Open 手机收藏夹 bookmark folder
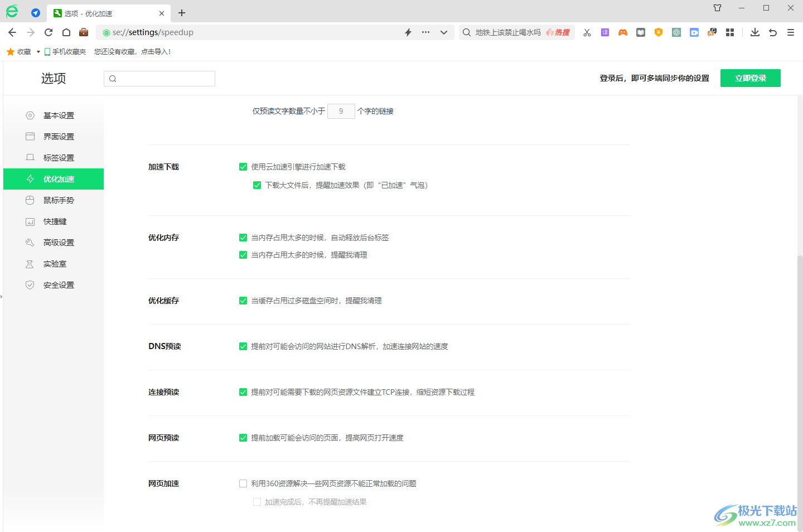This screenshot has width=803, height=532. 65,52
